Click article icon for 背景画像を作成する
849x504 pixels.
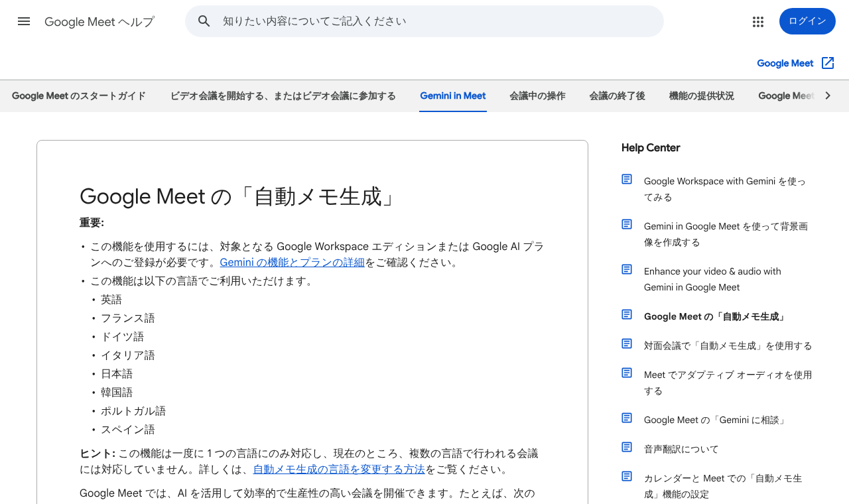coord(627,224)
